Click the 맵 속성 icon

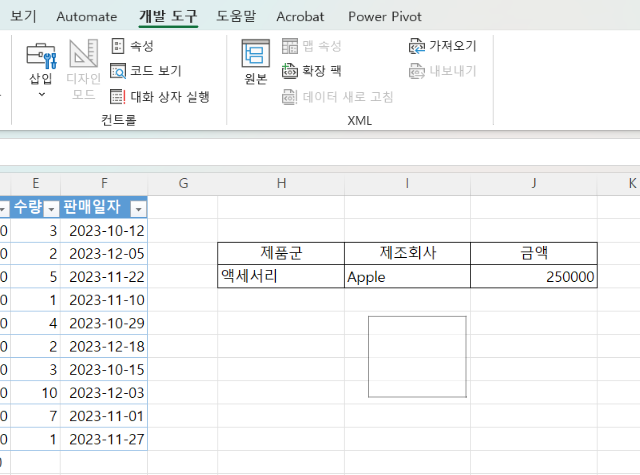pos(290,46)
